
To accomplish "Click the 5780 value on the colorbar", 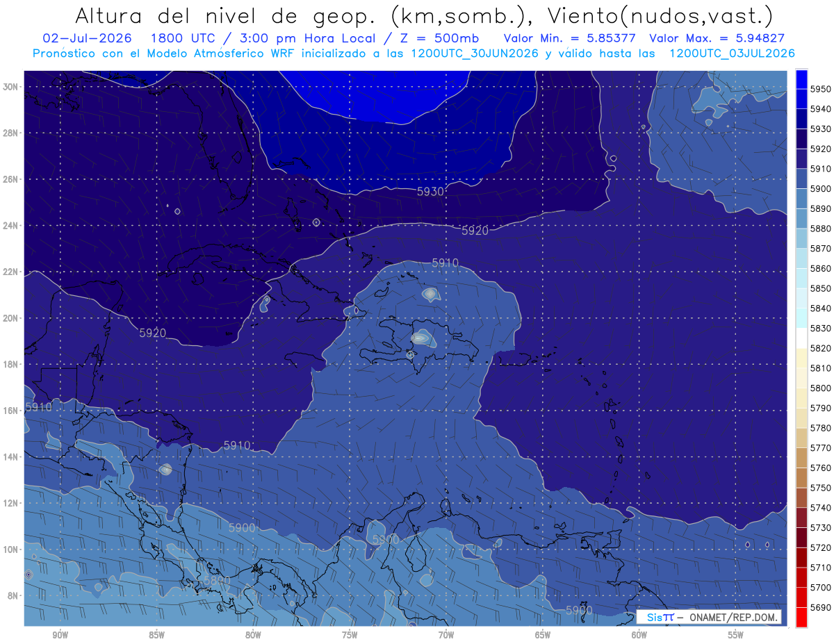I will pyautogui.click(x=820, y=428).
